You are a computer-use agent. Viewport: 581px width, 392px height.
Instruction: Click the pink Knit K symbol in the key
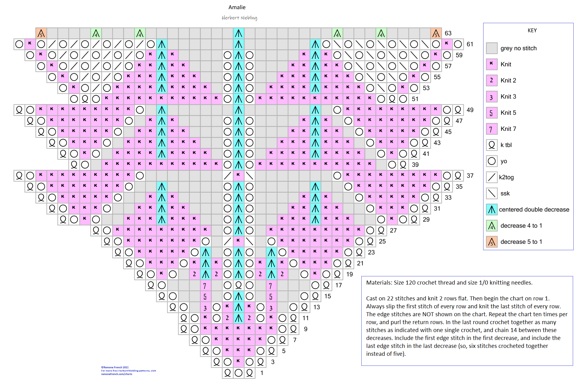[491, 65]
